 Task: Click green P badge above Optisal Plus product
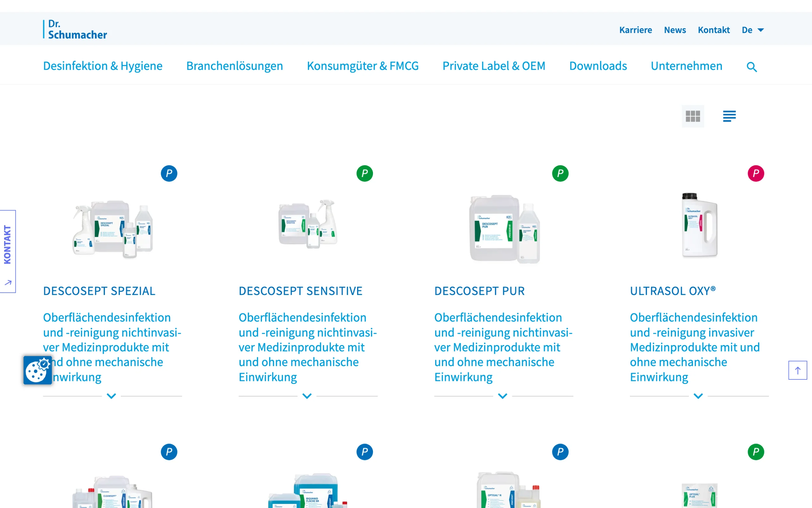tap(756, 452)
